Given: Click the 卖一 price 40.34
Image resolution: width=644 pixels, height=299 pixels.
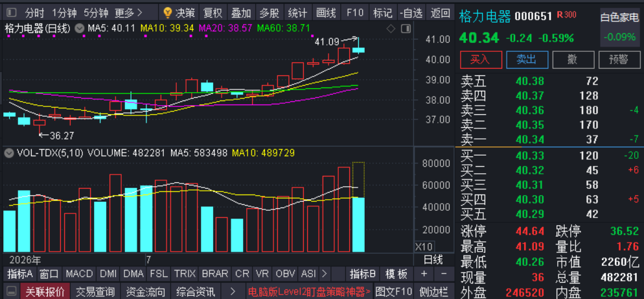Looking at the screenshot, I should click(x=530, y=139).
